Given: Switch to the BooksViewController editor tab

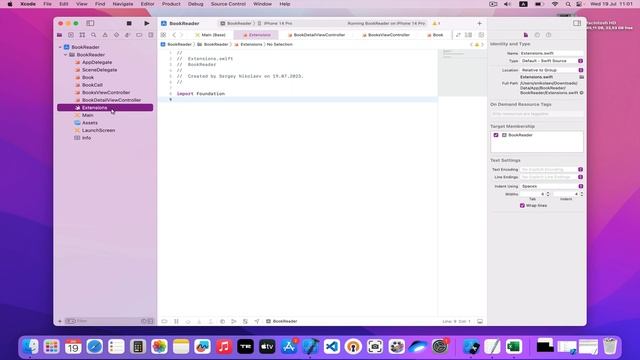Looking at the screenshot, I should point(386,35).
